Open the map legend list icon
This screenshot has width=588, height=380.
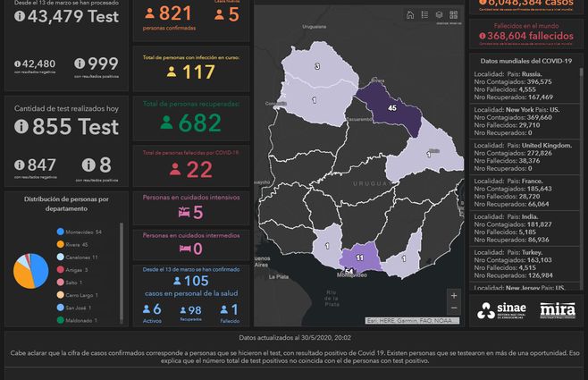(424, 15)
